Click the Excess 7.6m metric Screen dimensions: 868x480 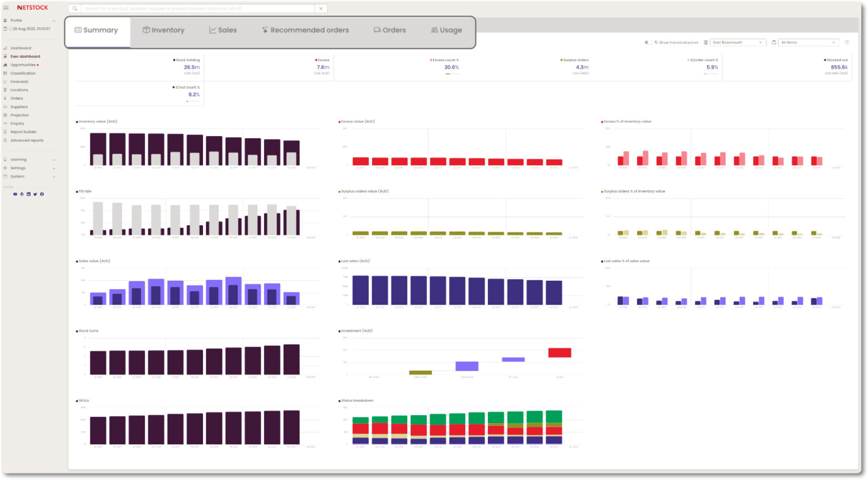pyautogui.click(x=322, y=66)
